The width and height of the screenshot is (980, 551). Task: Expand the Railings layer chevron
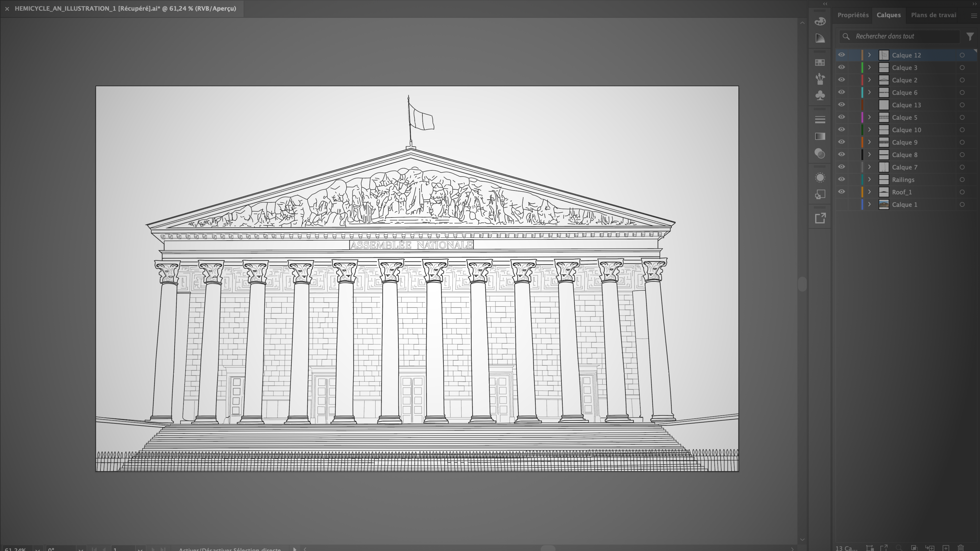[x=869, y=179]
